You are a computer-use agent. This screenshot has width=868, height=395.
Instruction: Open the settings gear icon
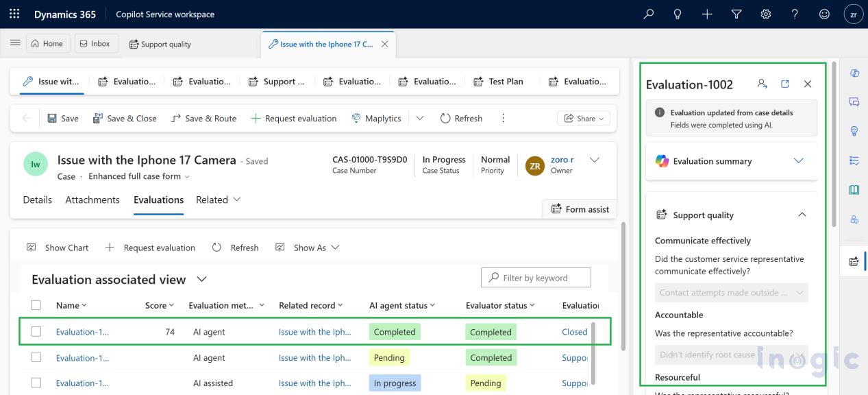click(x=766, y=14)
